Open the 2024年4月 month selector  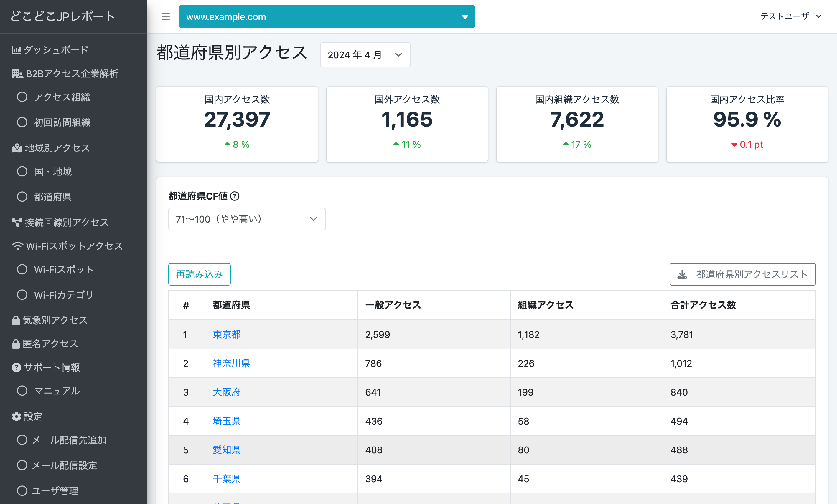pyautogui.click(x=365, y=55)
